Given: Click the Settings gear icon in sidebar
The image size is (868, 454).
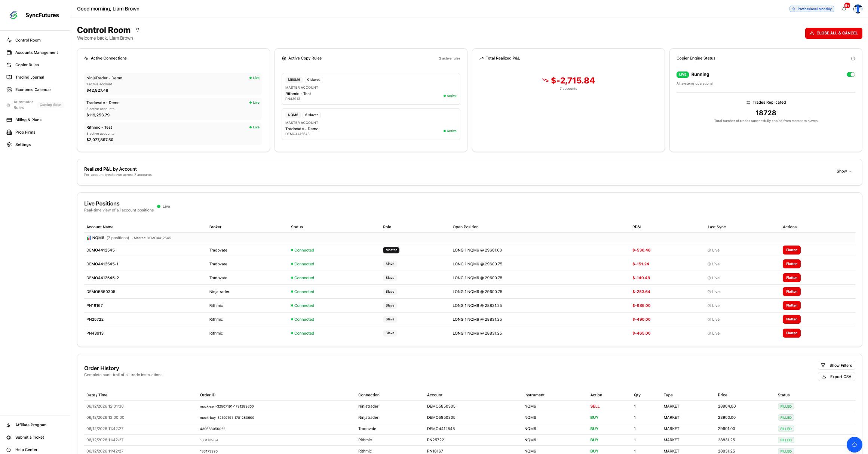Looking at the screenshot, I should pos(9,144).
